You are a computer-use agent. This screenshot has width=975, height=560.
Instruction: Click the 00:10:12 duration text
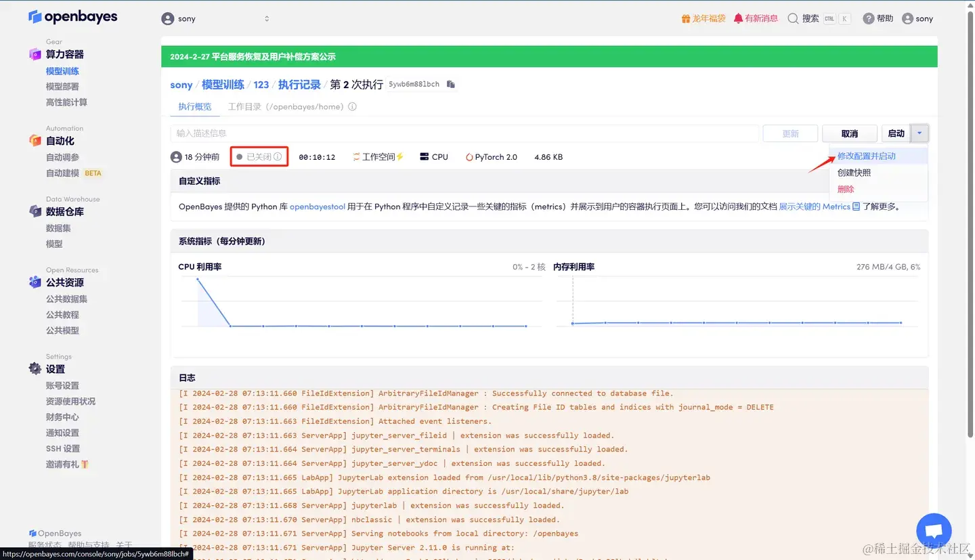(x=317, y=156)
